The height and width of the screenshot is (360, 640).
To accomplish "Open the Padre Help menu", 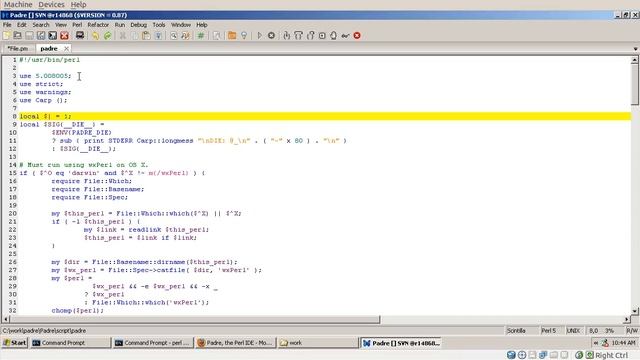I will tap(202, 24).
